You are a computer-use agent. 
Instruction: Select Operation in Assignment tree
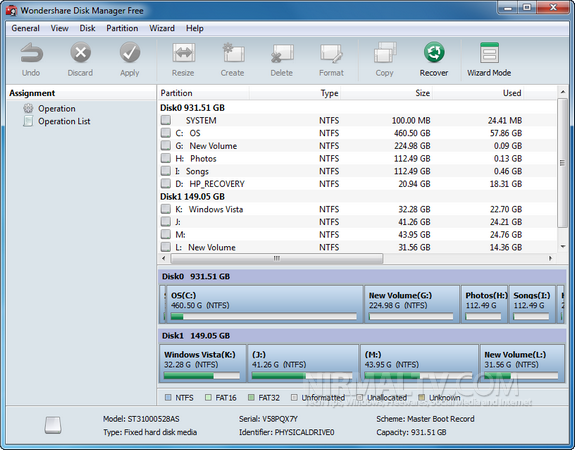point(57,109)
